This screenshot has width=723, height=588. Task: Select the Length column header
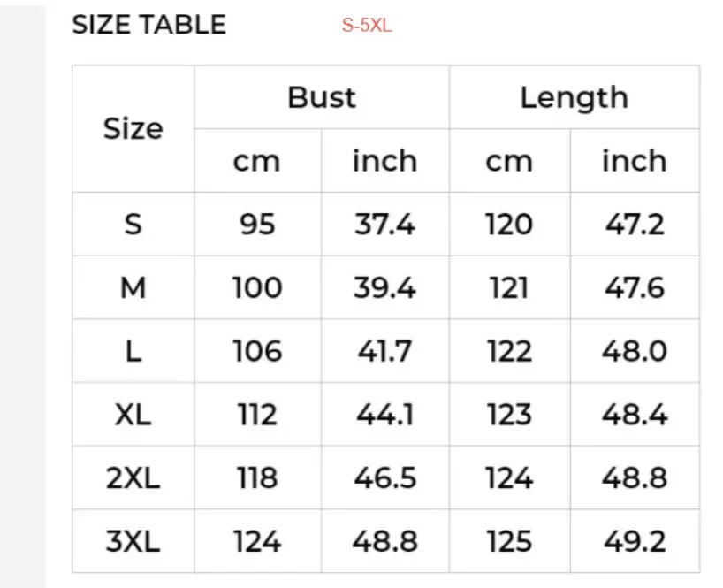tap(574, 97)
